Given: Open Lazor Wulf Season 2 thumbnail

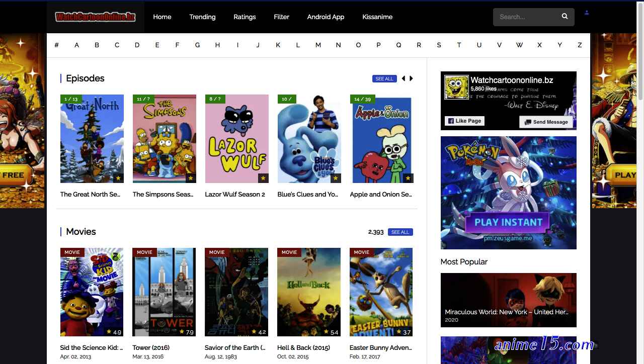Looking at the screenshot, I should [237, 139].
